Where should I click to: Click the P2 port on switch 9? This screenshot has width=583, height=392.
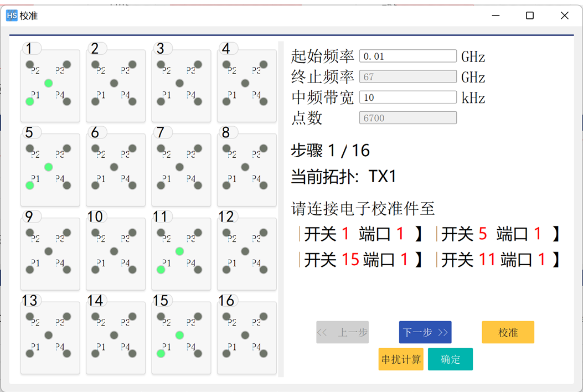[30, 233]
